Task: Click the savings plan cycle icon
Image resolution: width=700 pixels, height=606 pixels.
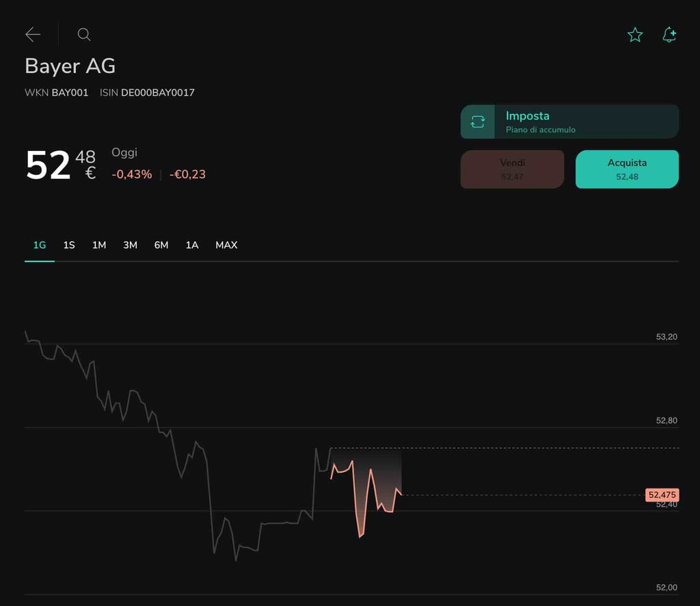Action: click(477, 122)
